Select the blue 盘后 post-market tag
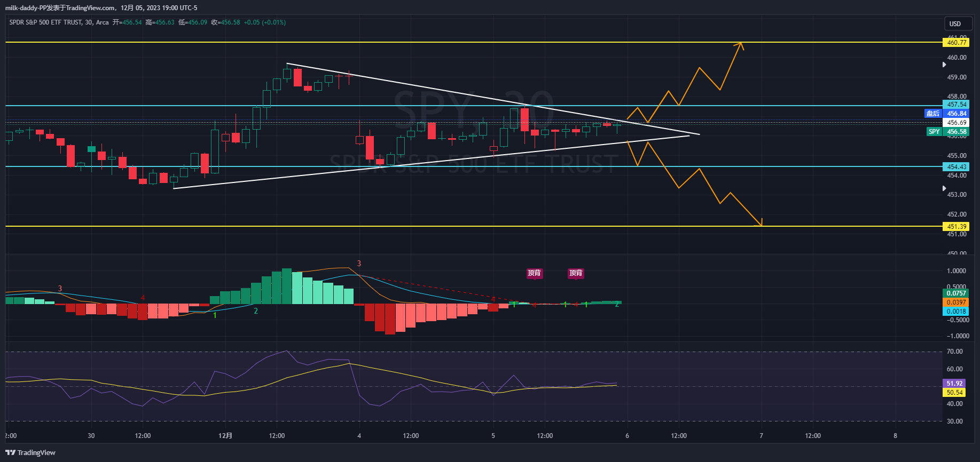 [933, 114]
